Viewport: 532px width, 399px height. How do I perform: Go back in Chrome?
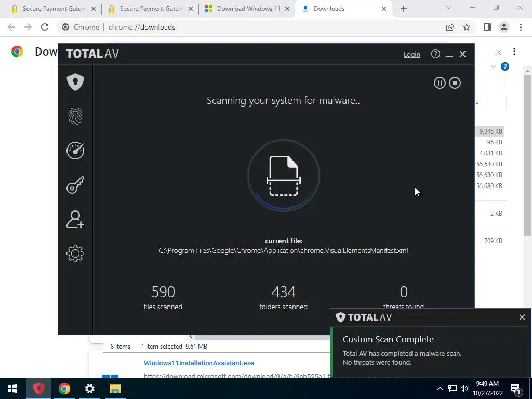click(x=11, y=27)
